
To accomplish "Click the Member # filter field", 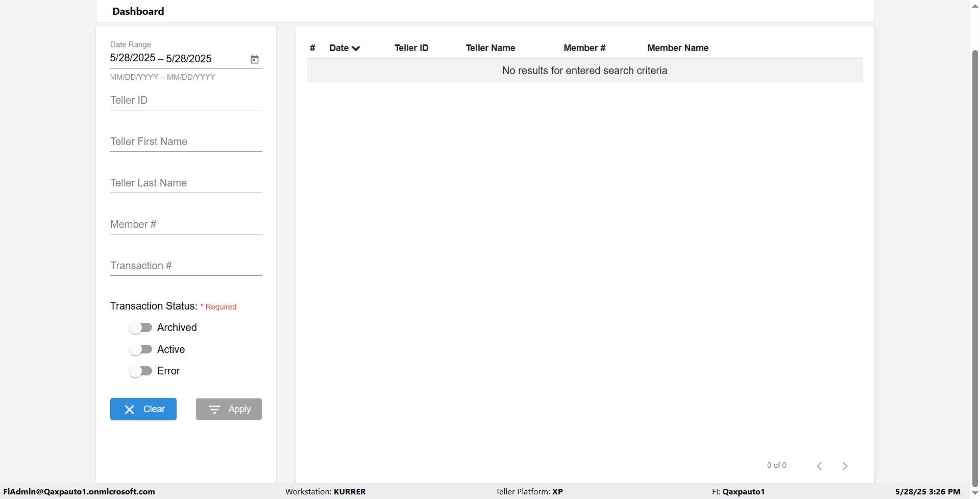I will point(186,224).
